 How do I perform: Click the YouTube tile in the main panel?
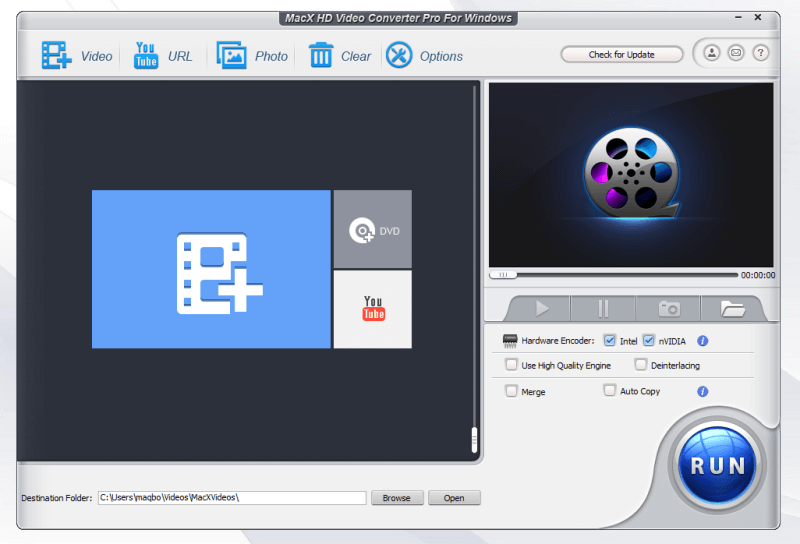(373, 309)
